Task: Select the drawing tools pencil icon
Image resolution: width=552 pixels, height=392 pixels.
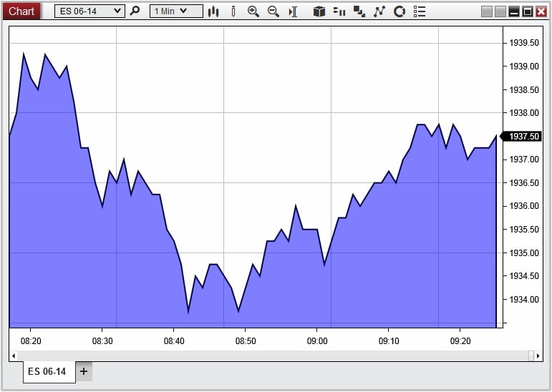Action: click(x=233, y=11)
